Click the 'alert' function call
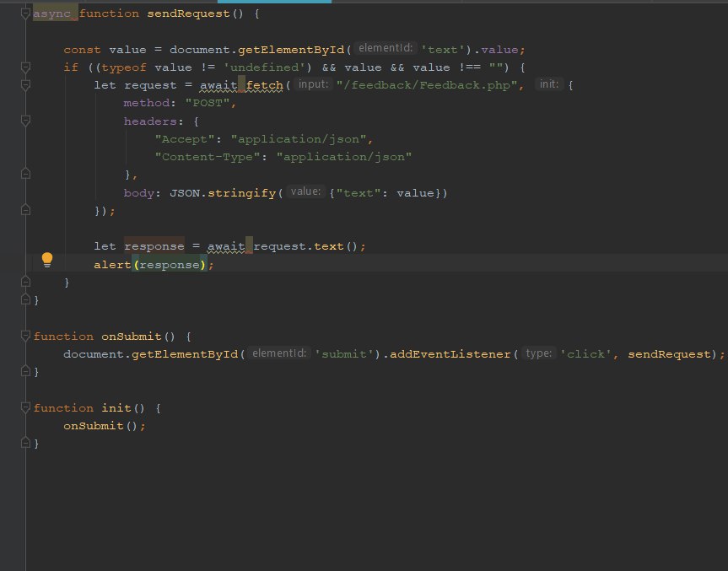The height and width of the screenshot is (571, 728). [x=112, y=265]
